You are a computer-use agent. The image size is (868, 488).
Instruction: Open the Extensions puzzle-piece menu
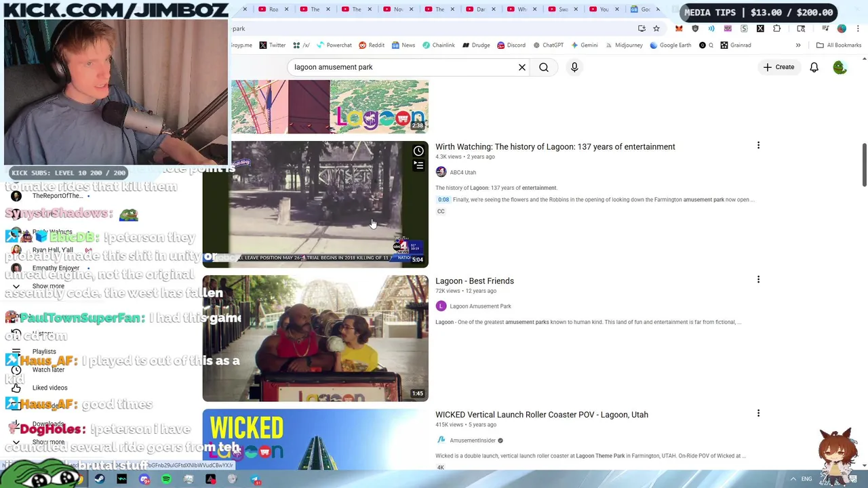click(776, 28)
